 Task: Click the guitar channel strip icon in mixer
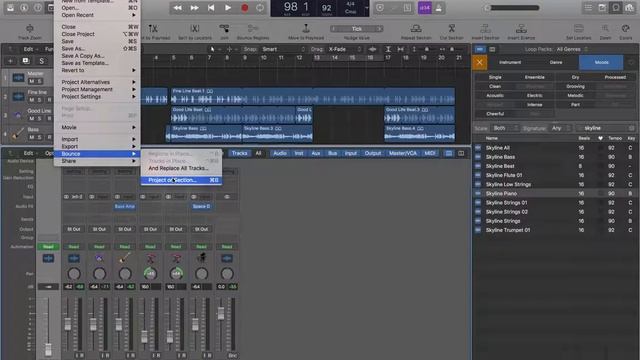point(125,258)
